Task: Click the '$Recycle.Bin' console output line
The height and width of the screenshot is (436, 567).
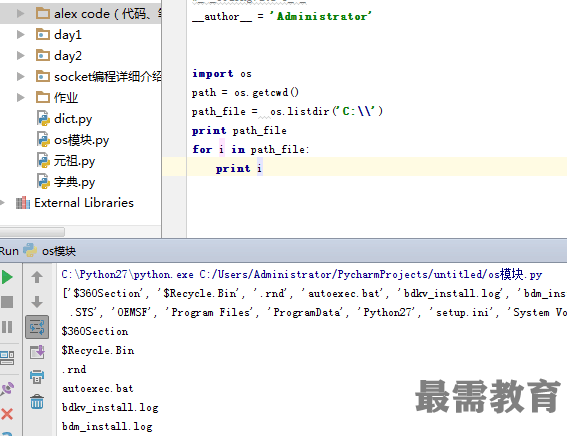Action: [x=98, y=350]
